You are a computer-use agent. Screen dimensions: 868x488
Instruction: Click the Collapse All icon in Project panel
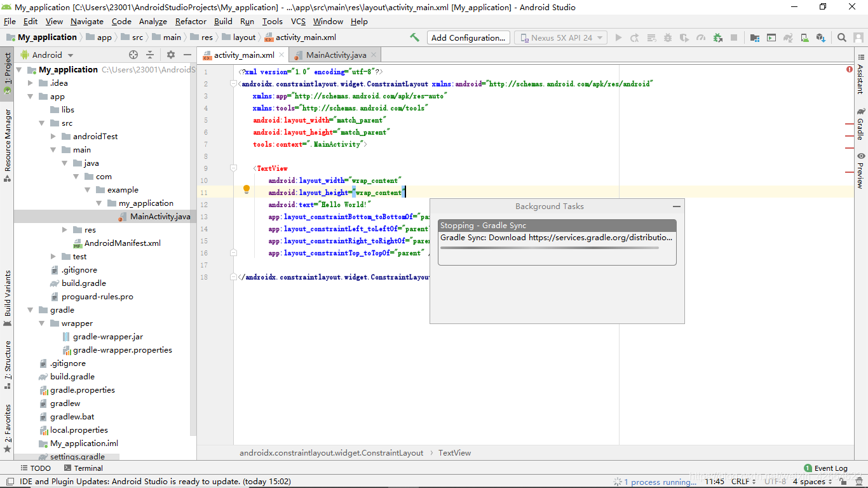150,55
